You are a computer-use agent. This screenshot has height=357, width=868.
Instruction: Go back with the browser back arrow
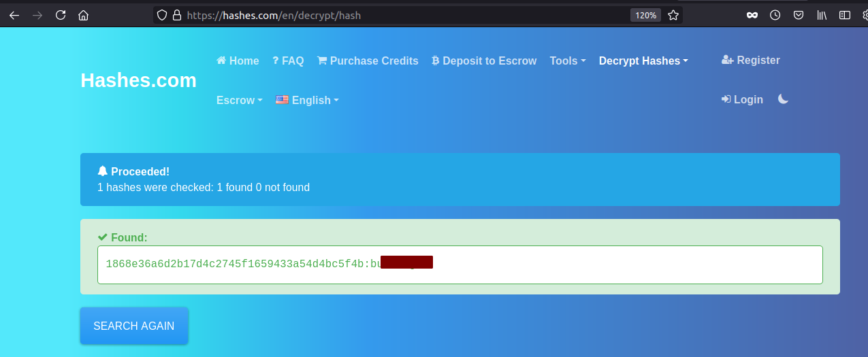[x=14, y=15]
